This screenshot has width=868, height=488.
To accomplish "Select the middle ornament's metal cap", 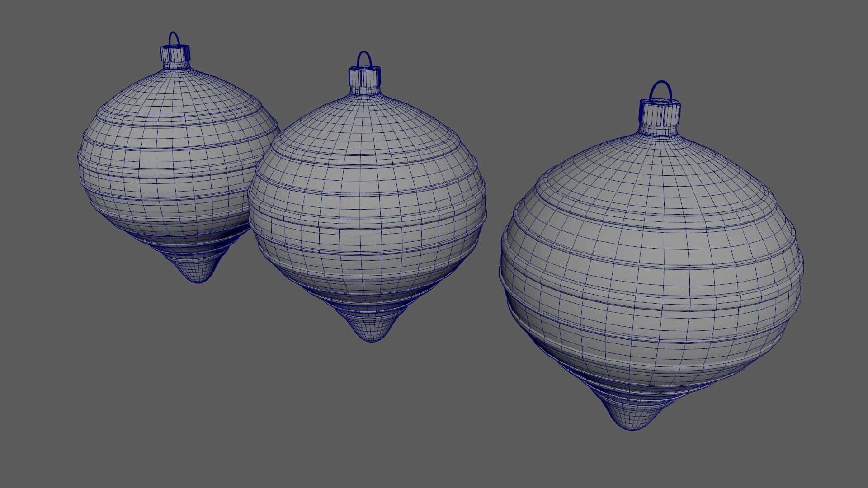I will 364,77.
